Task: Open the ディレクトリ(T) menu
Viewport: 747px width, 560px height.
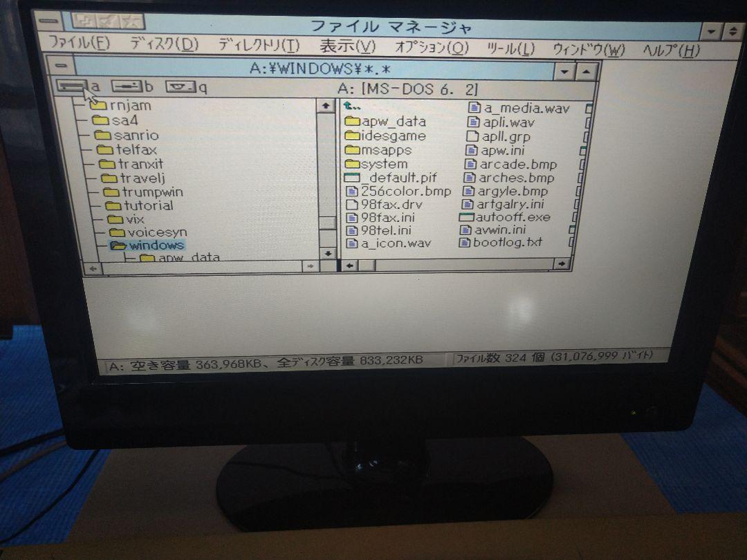Action: click(259, 45)
